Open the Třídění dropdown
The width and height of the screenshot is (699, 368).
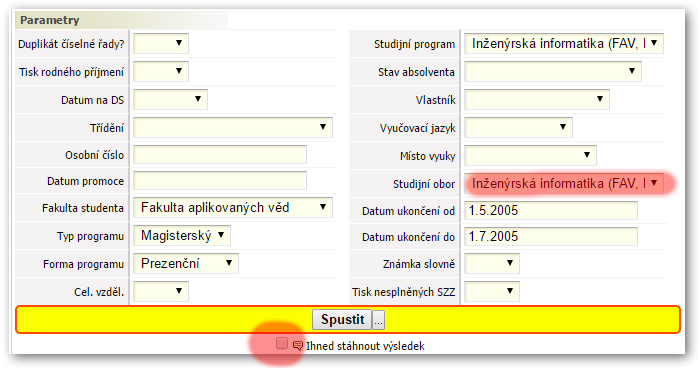pyautogui.click(x=233, y=128)
